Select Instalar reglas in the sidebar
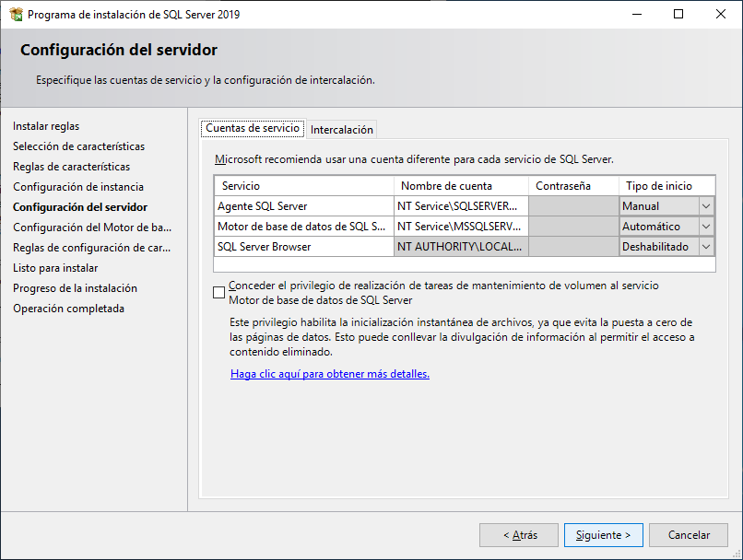The image size is (743, 560). [x=46, y=125]
